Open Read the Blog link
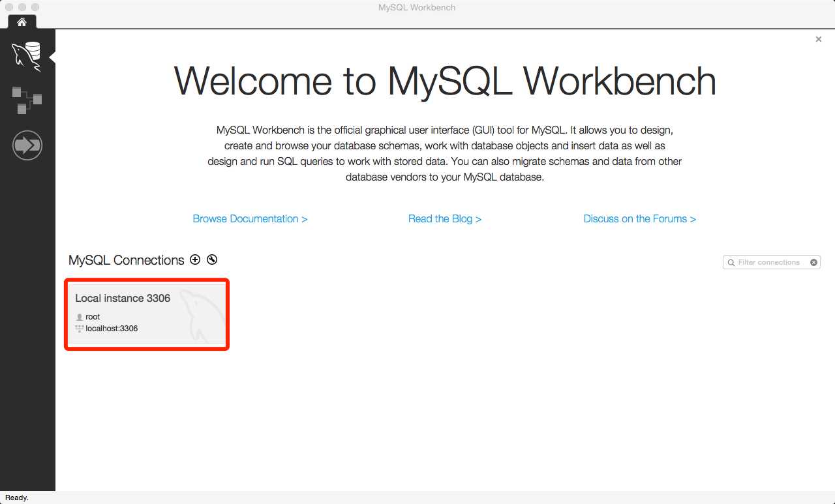Screen dimensions: 835x504 pyautogui.click(x=445, y=218)
